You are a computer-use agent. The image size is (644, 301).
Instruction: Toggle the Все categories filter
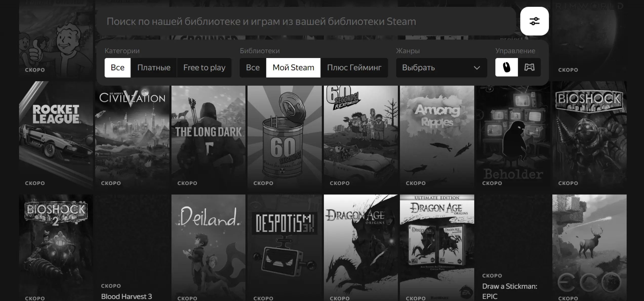coord(117,68)
